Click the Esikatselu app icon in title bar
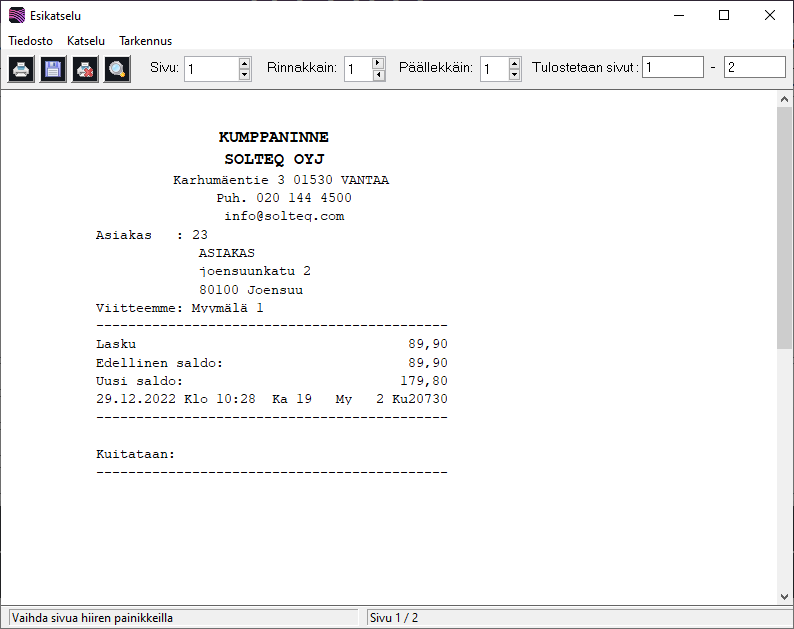The image size is (794, 629). (16, 16)
